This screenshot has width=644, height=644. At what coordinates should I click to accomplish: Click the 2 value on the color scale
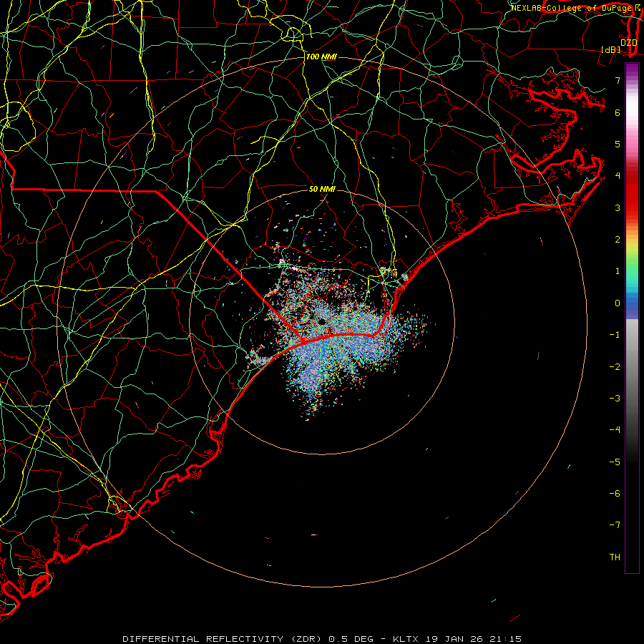[x=618, y=240]
